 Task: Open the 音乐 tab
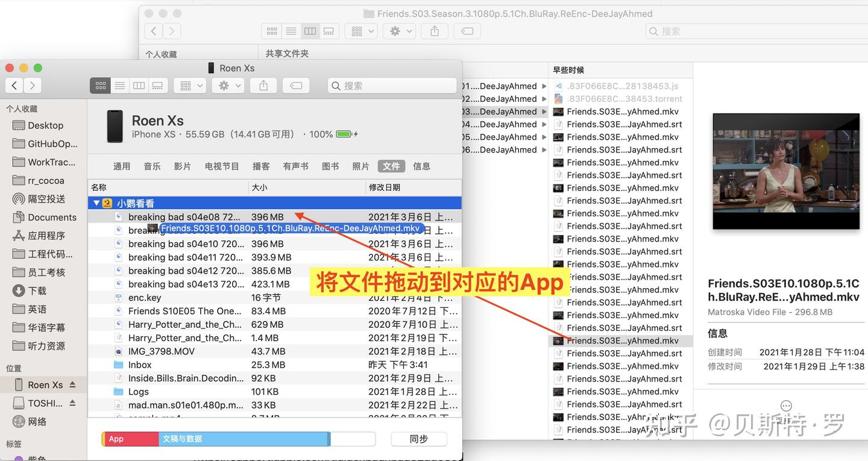(x=152, y=166)
